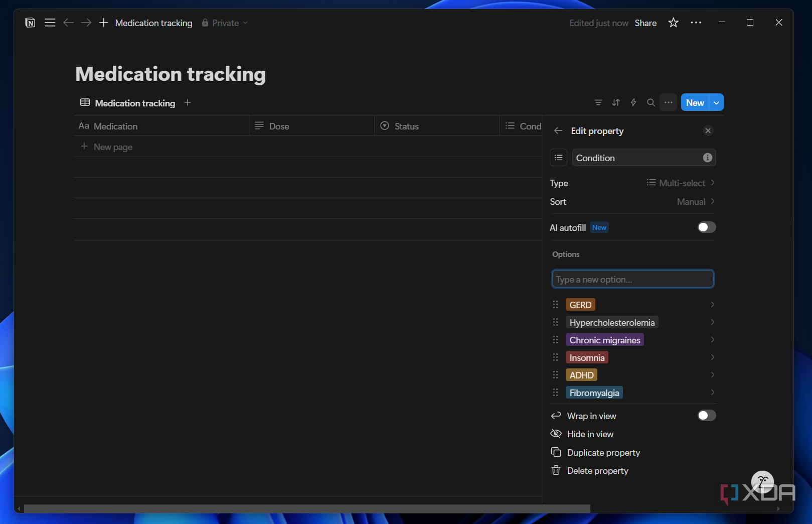Expand the Chronic migraines option settings

[712, 340]
